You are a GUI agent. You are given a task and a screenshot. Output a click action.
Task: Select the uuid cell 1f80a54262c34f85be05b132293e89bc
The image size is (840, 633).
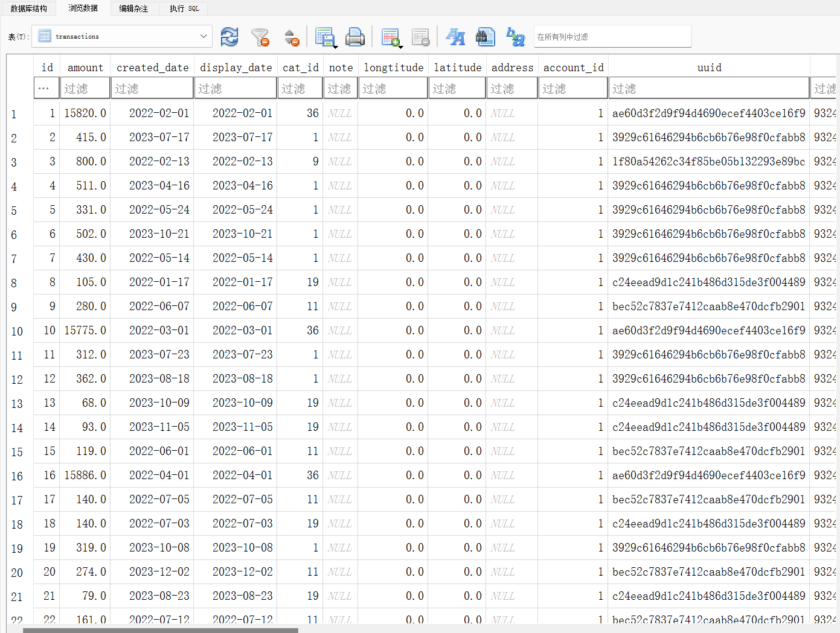[709, 161]
